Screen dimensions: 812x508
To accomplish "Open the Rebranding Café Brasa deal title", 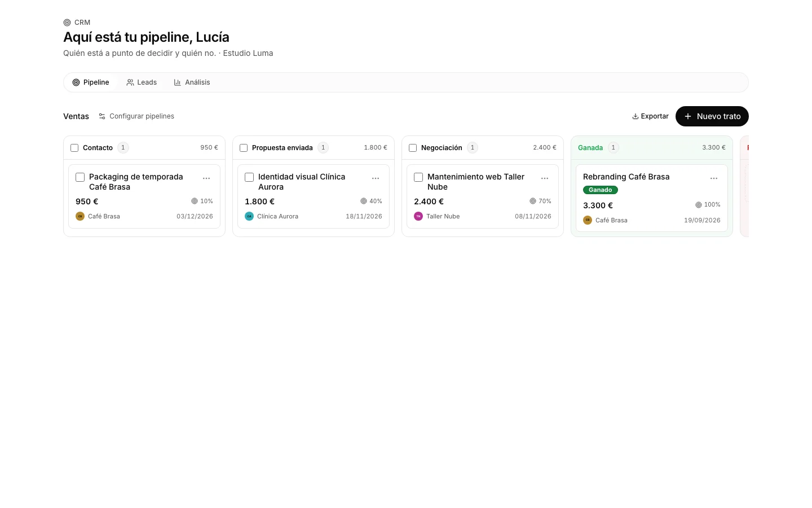I will pyautogui.click(x=626, y=177).
